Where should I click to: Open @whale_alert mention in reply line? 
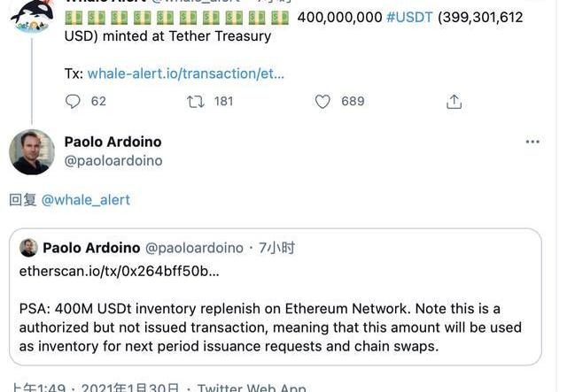(x=86, y=200)
